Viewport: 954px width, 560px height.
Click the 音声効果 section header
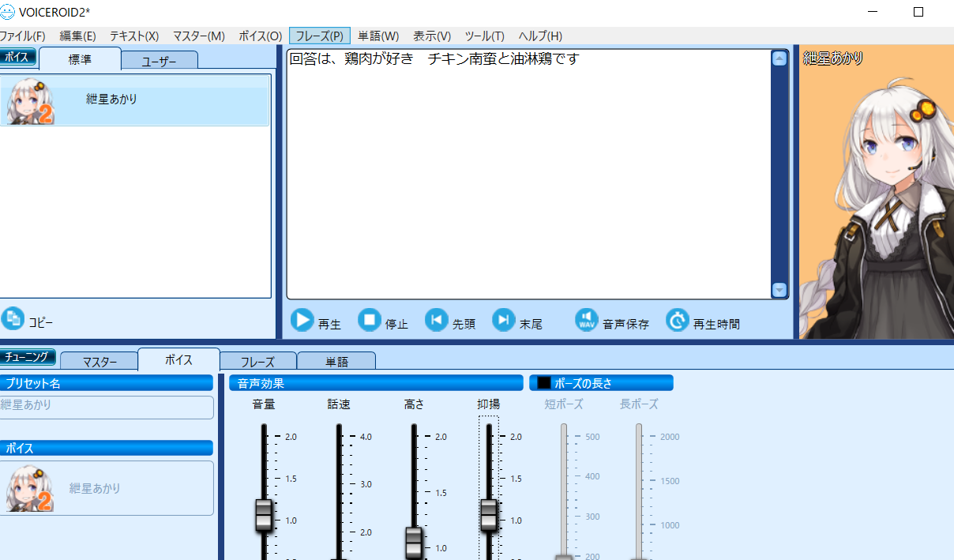click(x=376, y=383)
